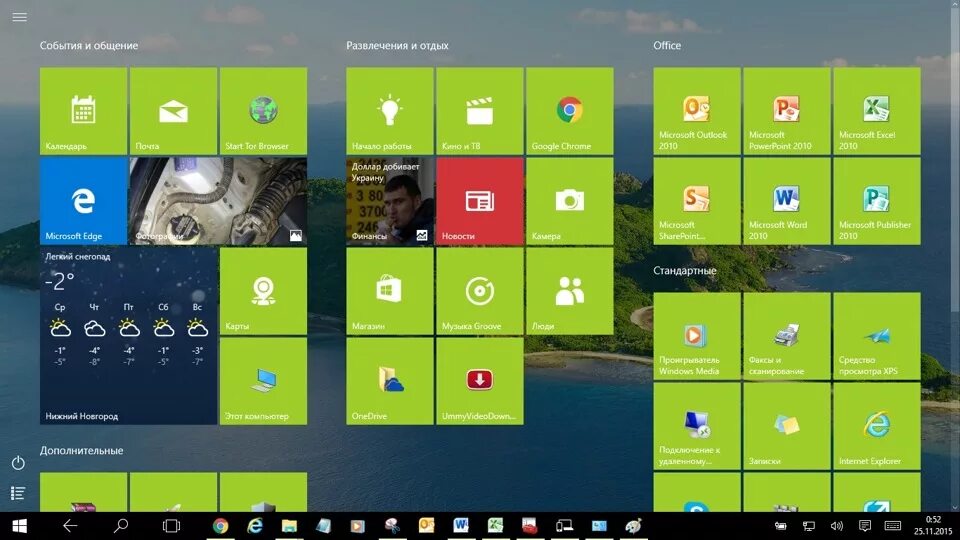Open the Action Center notifications icon
The width and height of the screenshot is (960, 540).
click(864, 526)
